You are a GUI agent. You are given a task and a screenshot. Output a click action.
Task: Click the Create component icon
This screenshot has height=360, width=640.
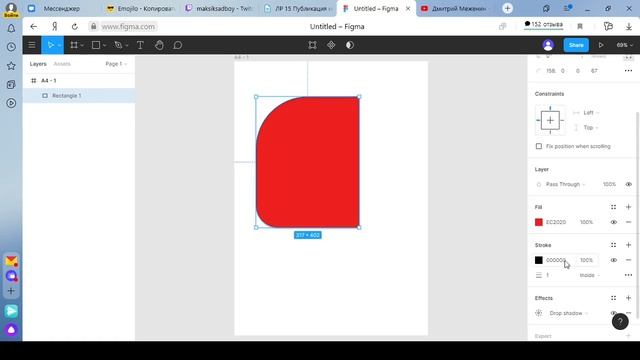(331, 45)
